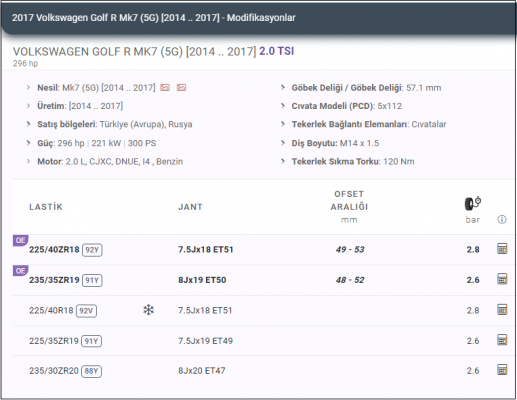Click rim spec 8Jx20 ET47
This screenshot has width=517, height=400.
[x=202, y=371]
